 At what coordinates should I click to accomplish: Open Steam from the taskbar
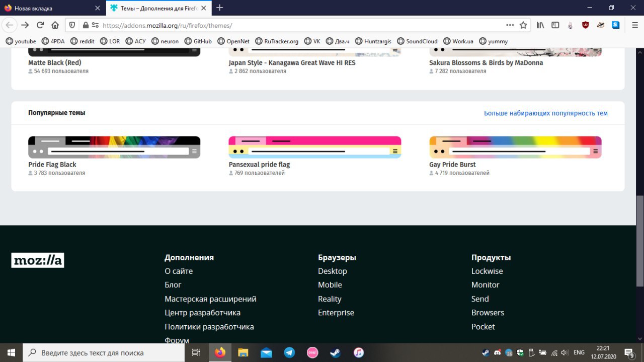click(336, 352)
